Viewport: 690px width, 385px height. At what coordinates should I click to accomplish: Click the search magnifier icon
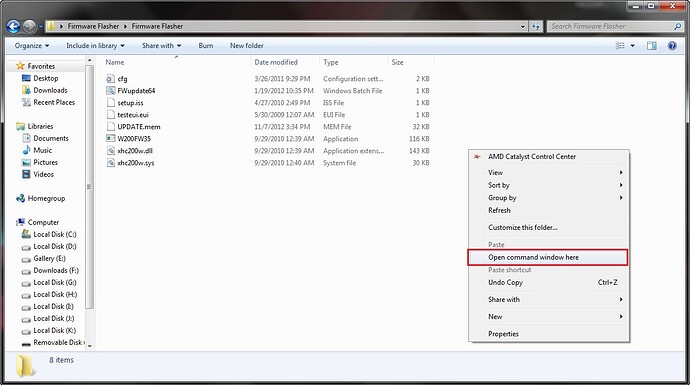[677, 26]
